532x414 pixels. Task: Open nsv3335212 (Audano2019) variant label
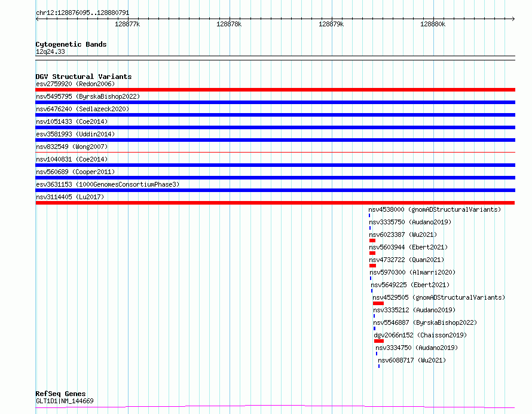click(x=414, y=310)
